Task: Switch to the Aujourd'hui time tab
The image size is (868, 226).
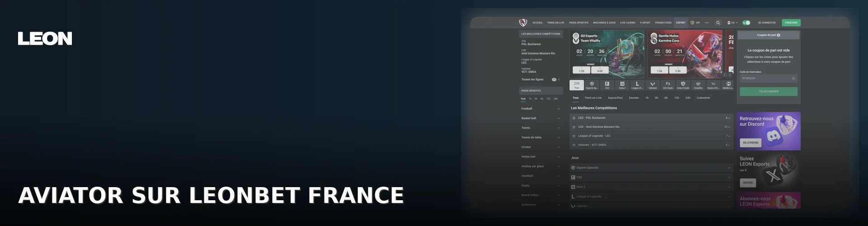Action: click(615, 98)
